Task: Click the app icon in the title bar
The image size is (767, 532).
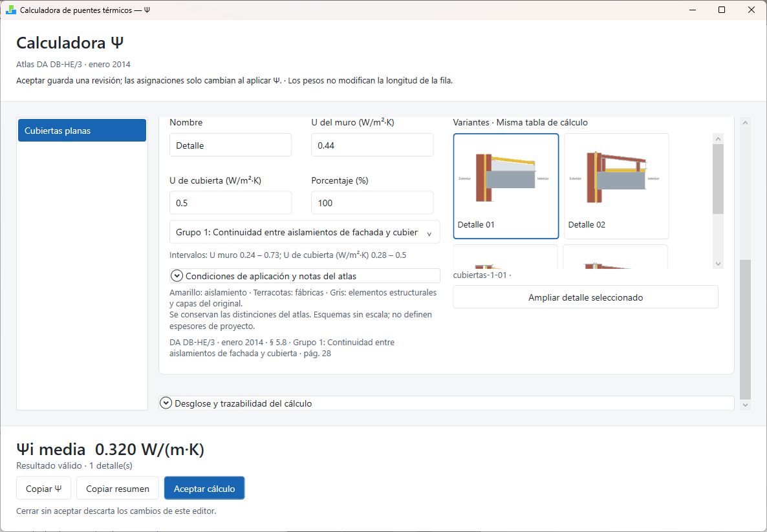Action: [11, 10]
